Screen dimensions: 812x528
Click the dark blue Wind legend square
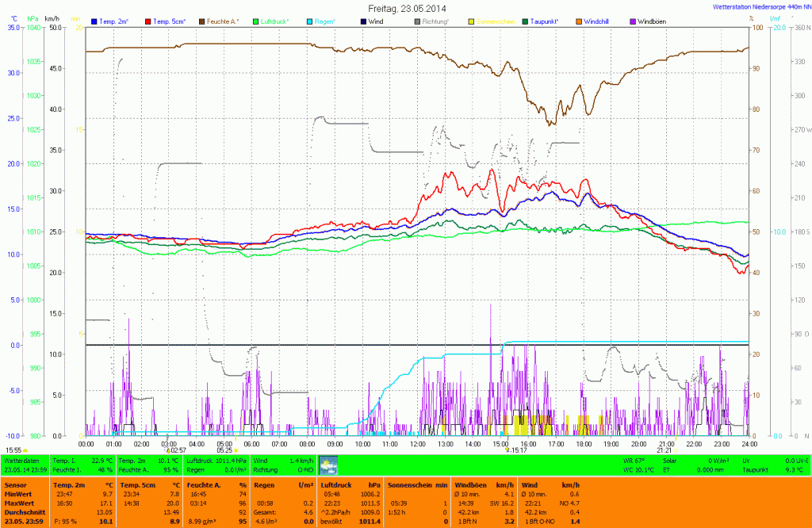pyautogui.click(x=364, y=21)
